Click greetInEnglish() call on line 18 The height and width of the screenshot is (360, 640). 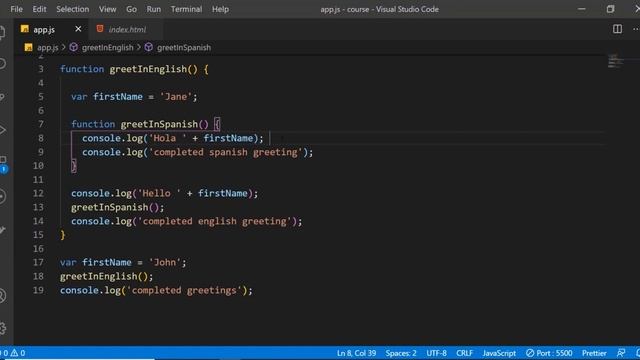pyautogui.click(x=106, y=276)
